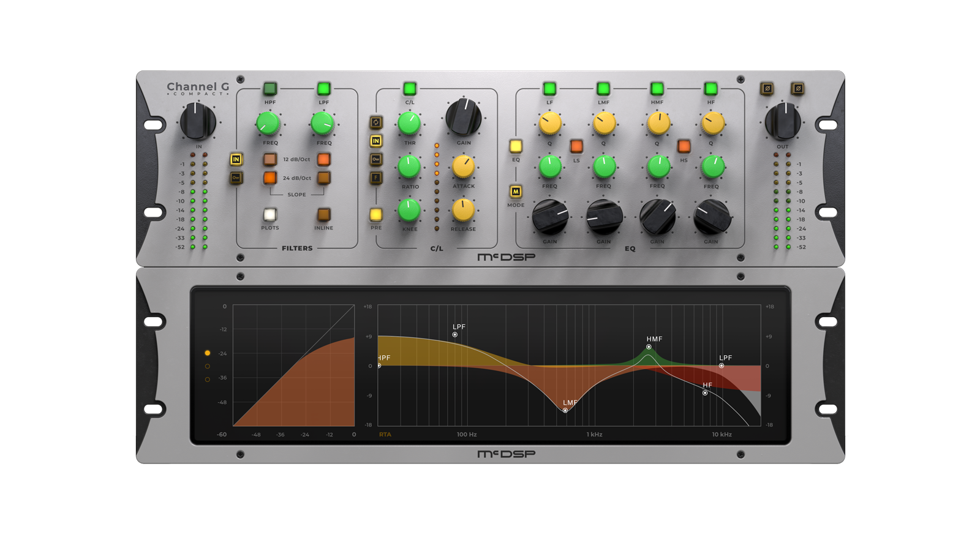Click the RATIO knob
The height and width of the screenshot is (551, 980).
pyautogui.click(x=409, y=167)
